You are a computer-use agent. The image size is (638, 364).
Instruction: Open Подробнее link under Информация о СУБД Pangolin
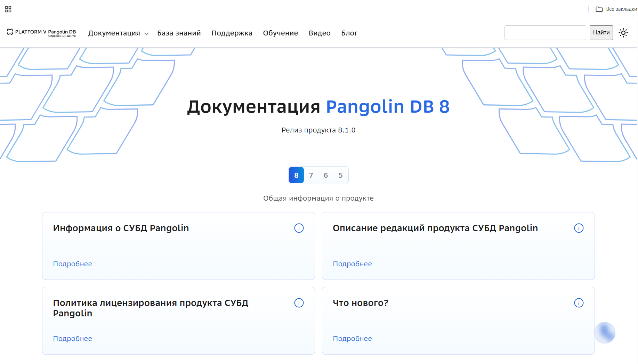pos(72,264)
